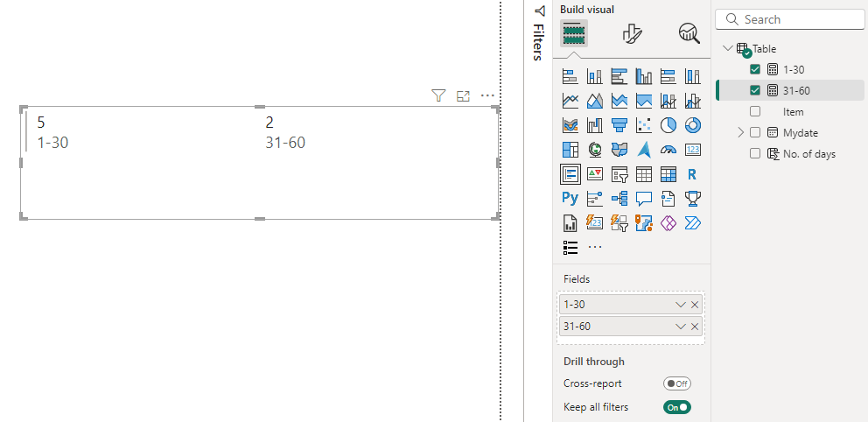868x422 pixels.
Task: Pick the clustered bar chart visual
Action: point(619,76)
